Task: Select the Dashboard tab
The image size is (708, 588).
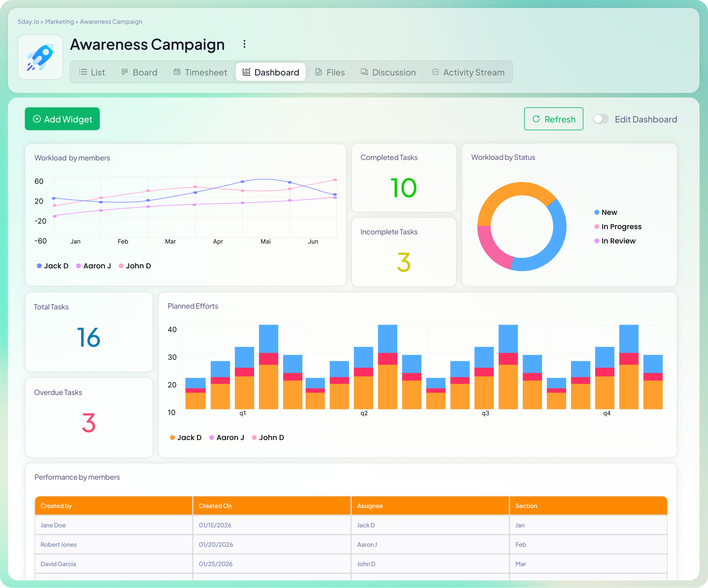Action: tap(271, 72)
